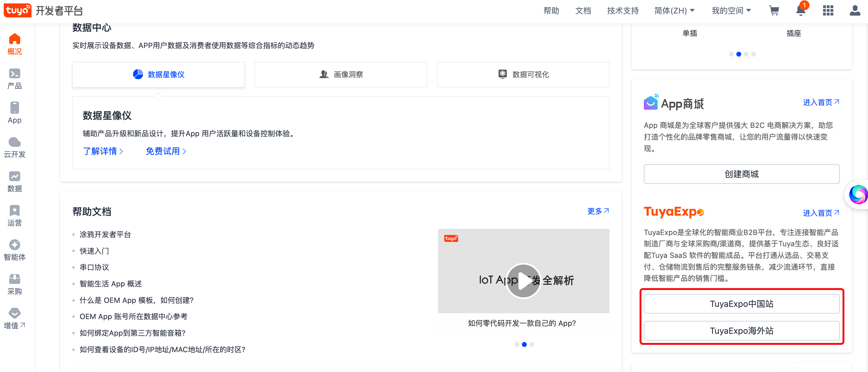The height and width of the screenshot is (372, 868).
Task: Click the floating AI assistant orb
Action: (x=858, y=194)
